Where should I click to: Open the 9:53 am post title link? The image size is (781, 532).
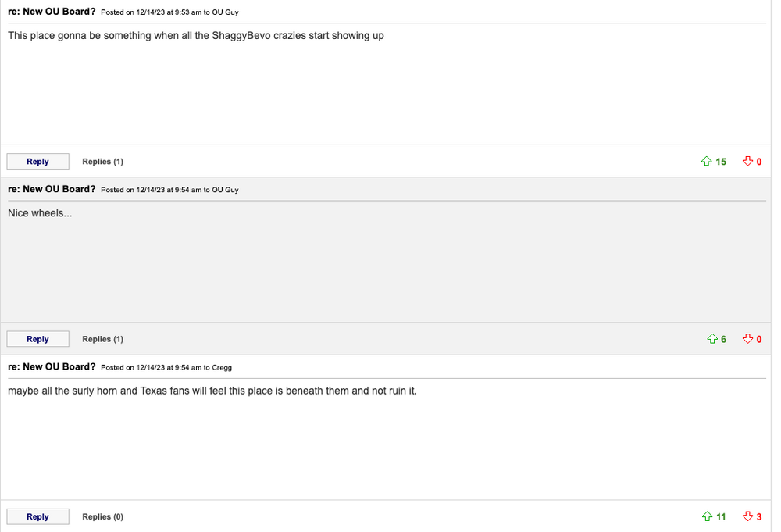click(52, 12)
